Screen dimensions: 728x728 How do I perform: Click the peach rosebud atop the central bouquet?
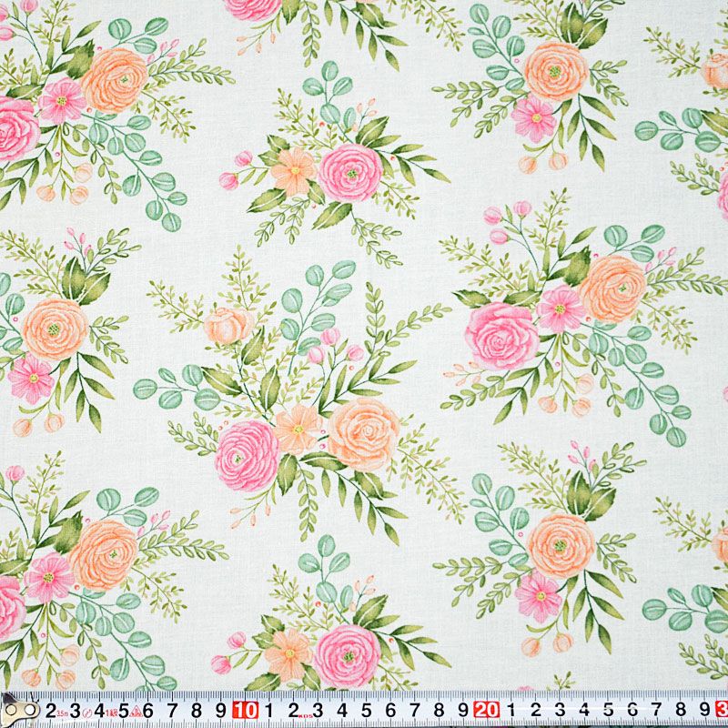point(227,325)
